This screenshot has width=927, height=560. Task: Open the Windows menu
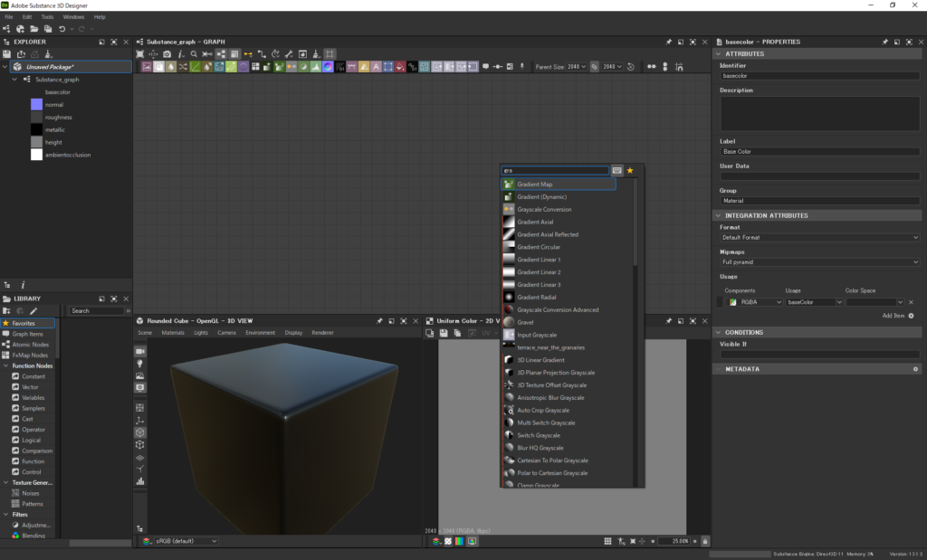click(74, 17)
